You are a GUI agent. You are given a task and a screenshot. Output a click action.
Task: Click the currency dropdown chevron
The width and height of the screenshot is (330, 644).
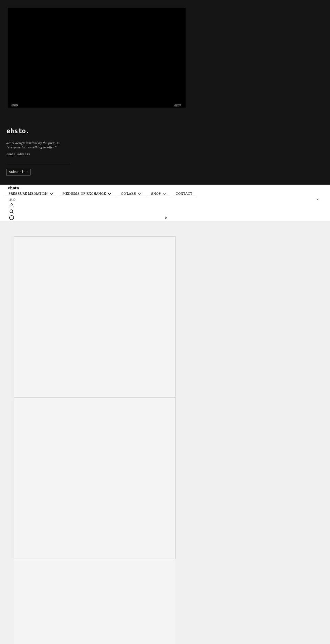(x=317, y=200)
